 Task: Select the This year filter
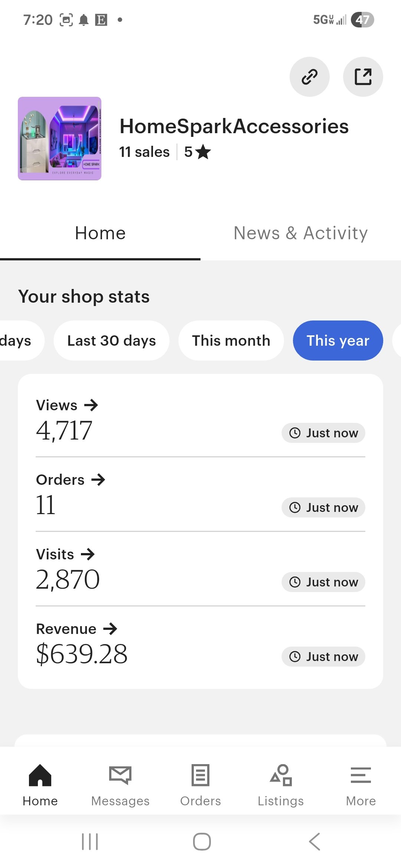coord(338,341)
